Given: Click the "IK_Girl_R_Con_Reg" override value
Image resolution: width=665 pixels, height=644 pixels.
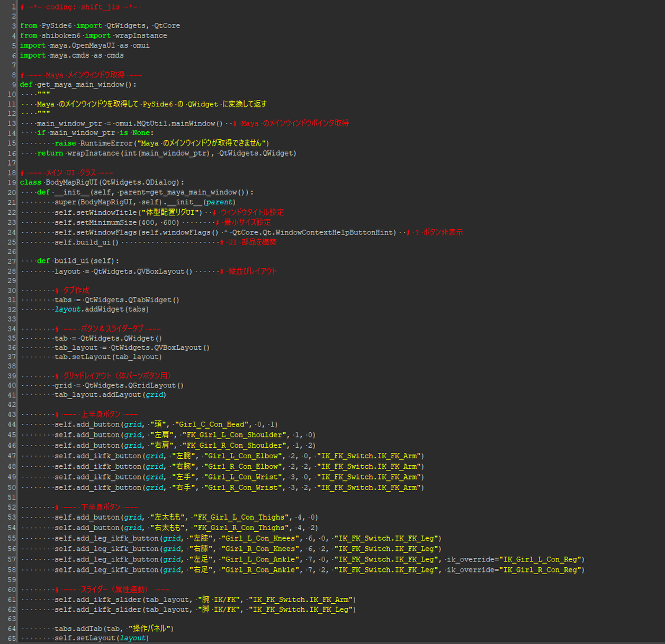Looking at the screenshot, I should pyautogui.click(x=540, y=570).
